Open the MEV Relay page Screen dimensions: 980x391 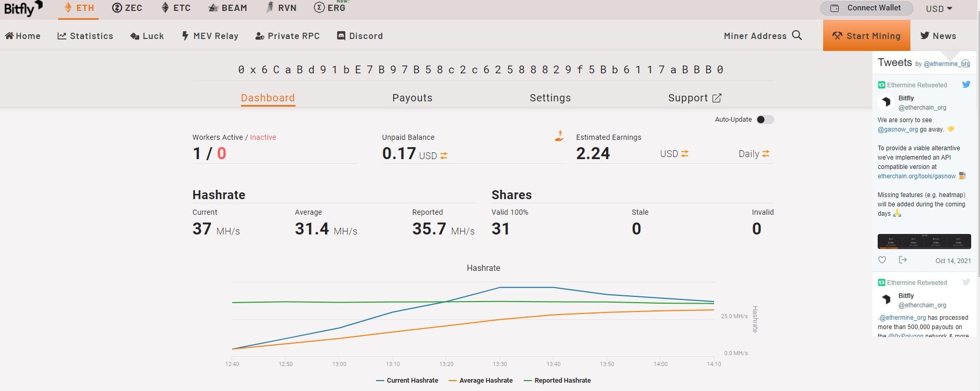(x=210, y=36)
